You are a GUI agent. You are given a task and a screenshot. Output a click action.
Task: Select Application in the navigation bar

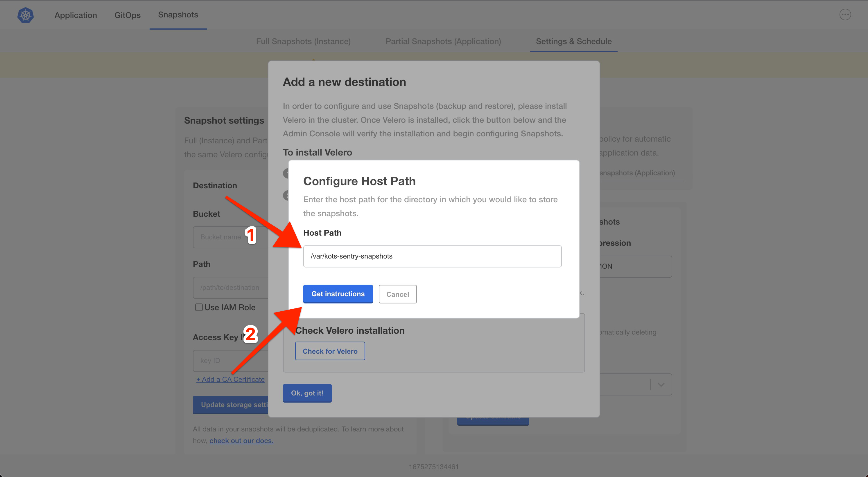(76, 15)
